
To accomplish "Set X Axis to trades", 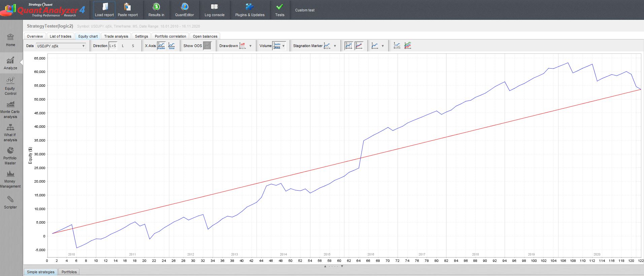I will click(x=161, y=46).
